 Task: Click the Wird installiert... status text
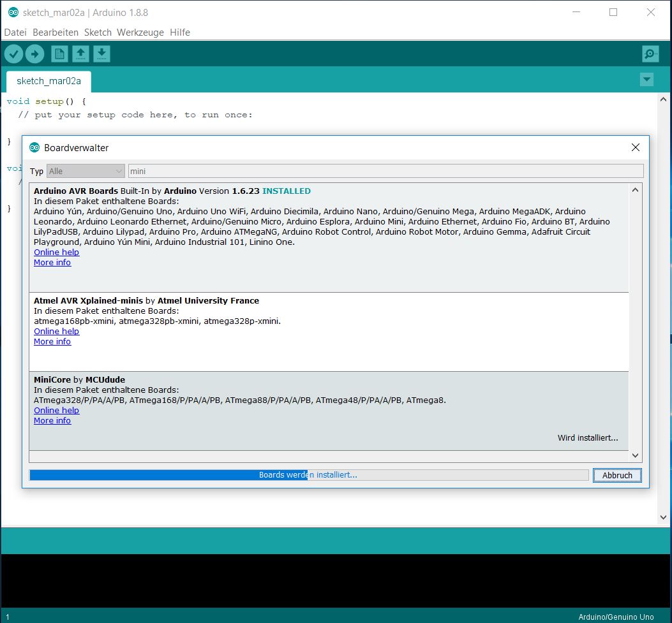click(588, 437)
